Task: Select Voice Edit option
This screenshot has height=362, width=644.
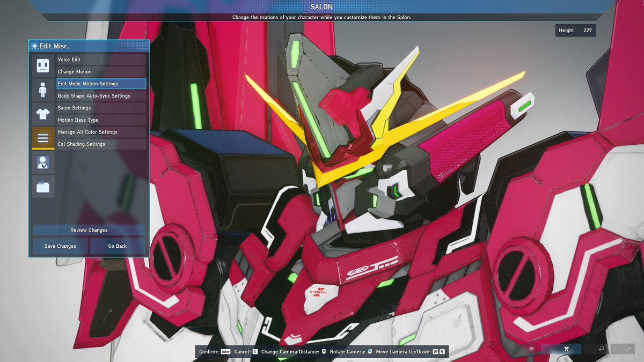Action: tap(101, 60)
